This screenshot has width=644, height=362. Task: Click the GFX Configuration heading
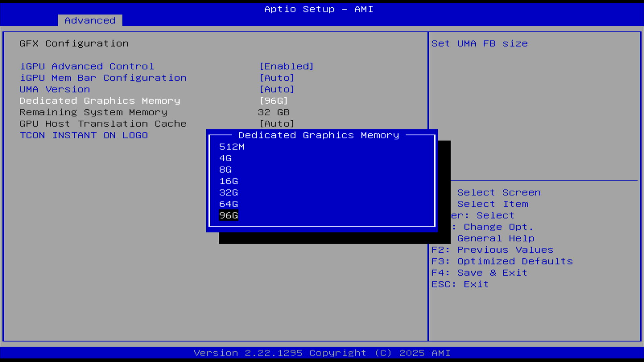pos(74,44)
